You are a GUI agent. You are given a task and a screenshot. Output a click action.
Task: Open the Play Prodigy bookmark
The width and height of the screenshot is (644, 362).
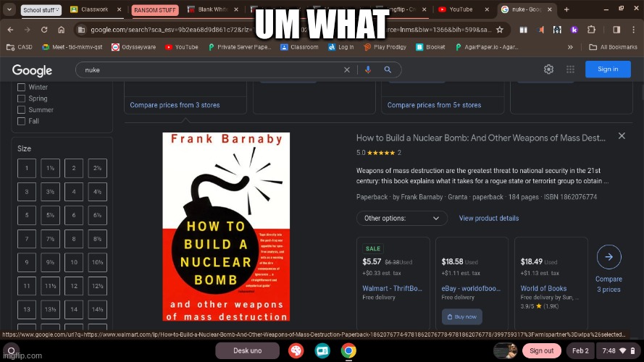pyautogui.click(x=385, y=47)
